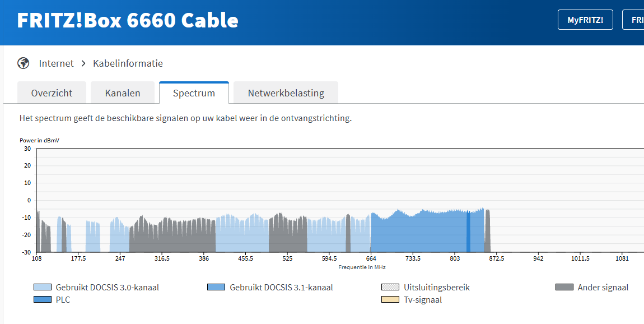This screenshot has height=324, width=644.
Task: Click the PLC legend swatch
Action: pos(43,300)
